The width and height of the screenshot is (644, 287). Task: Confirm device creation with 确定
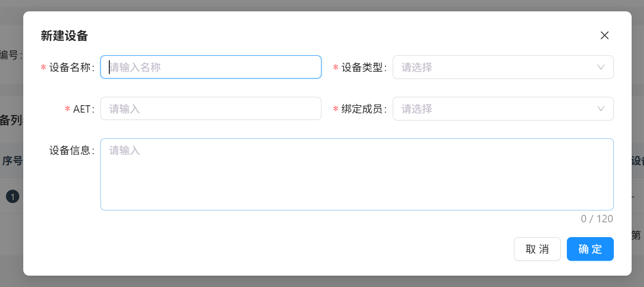[x=590, y=249]
